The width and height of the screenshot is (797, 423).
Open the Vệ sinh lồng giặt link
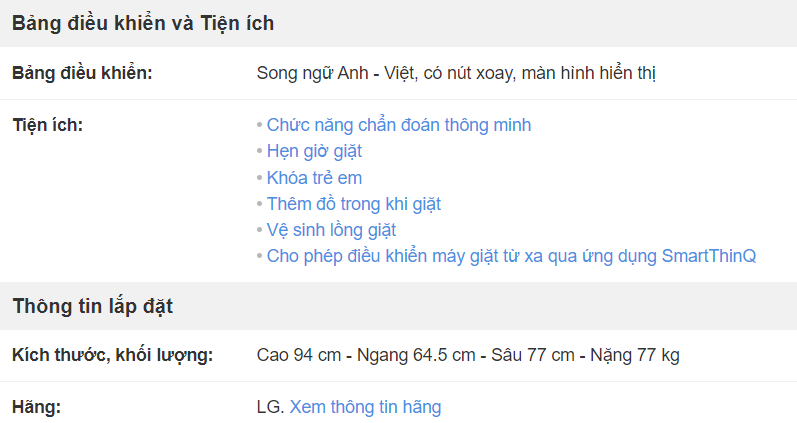[x=331, y=230]
